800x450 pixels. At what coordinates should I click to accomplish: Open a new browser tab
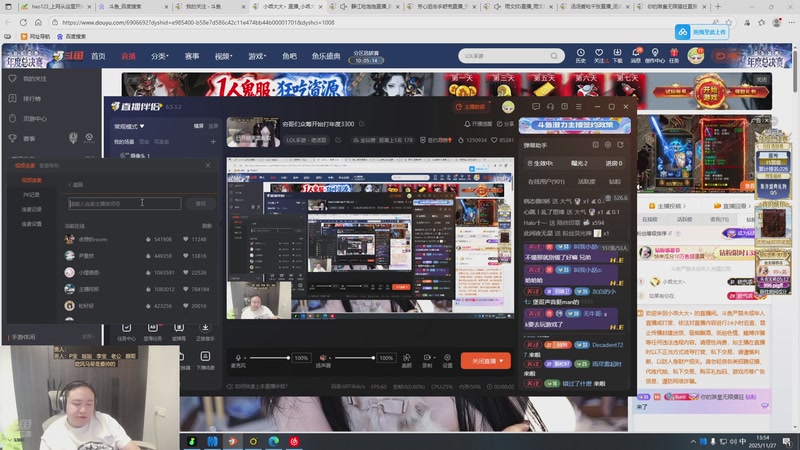tap(718, 7)
